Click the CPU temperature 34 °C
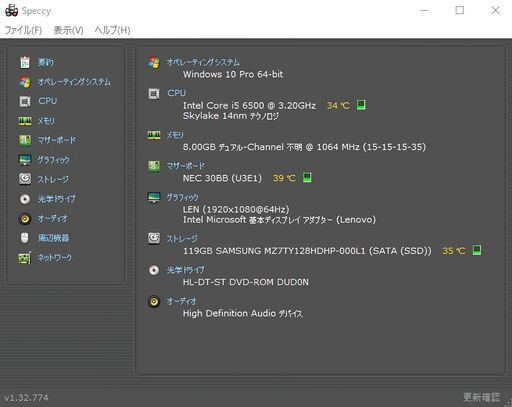This screenshot has height=407, width=512. tap(338, 106)
